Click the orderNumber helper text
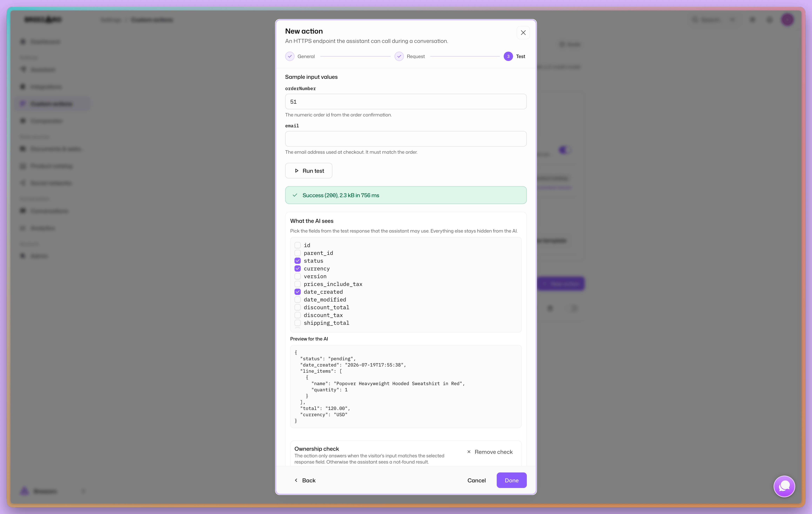 (338, 115)
